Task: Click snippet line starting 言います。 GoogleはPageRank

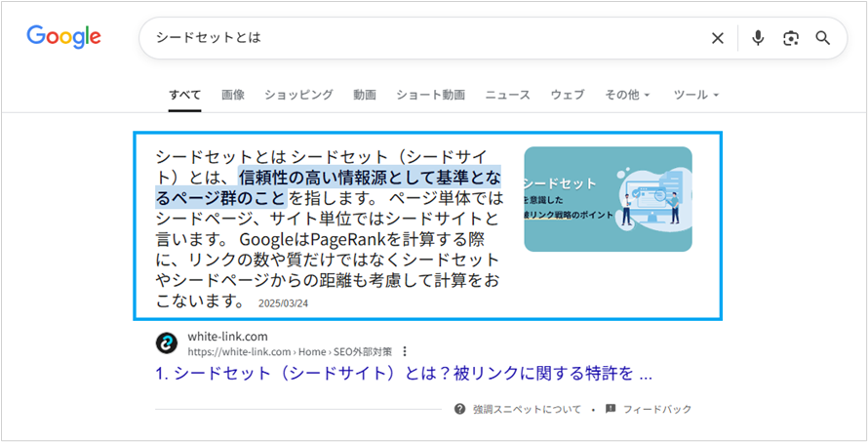Action: click(x=321, y=240)
